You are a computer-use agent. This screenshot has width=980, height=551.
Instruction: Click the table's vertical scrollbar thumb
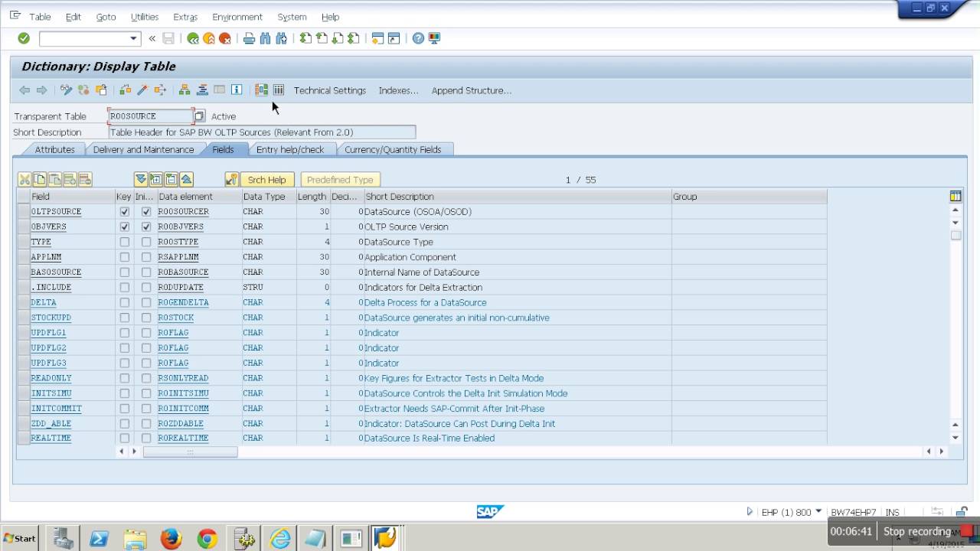coord(955,236)
